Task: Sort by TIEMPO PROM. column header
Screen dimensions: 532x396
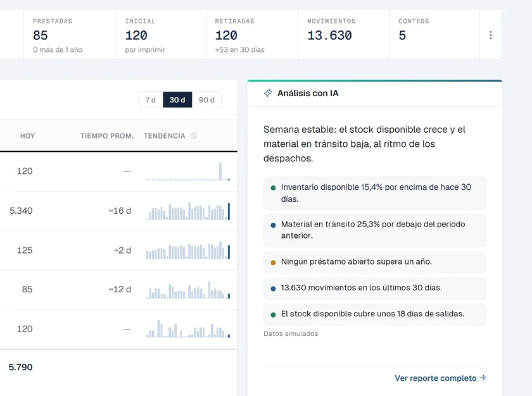Action: click(107, 136)
